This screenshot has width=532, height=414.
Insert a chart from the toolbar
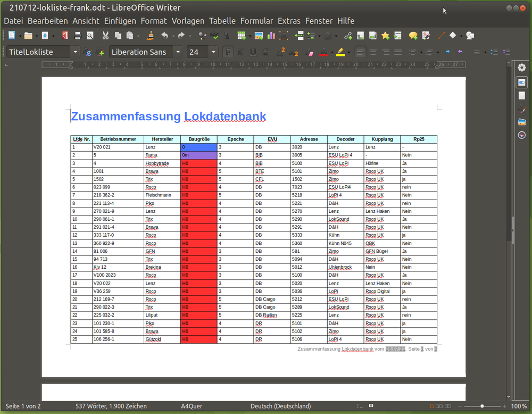pyautogui.click(x=271, y=36)
